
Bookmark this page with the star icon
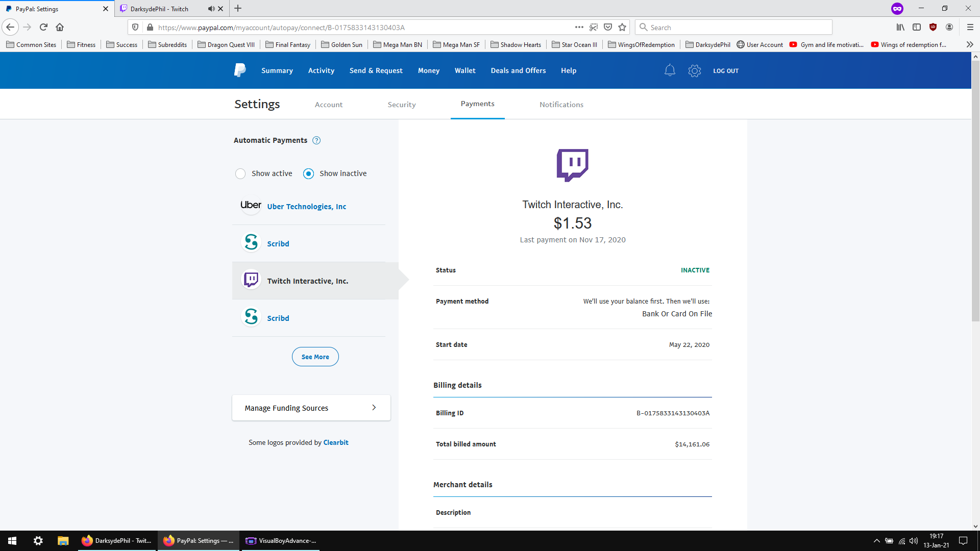pos(622,27)
